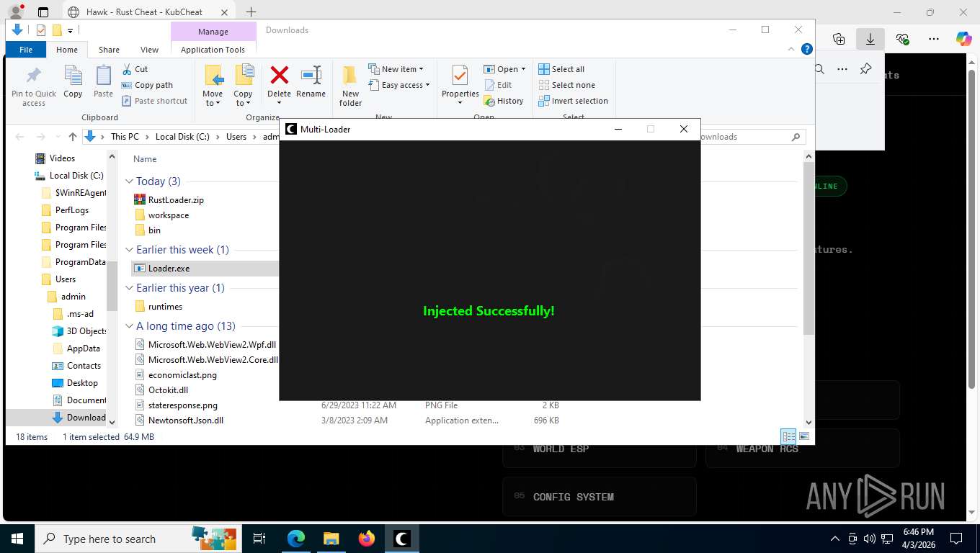The image size is (980, 553).
Task: Click Copy path in Clipboard group
Action: pos(147,85)
